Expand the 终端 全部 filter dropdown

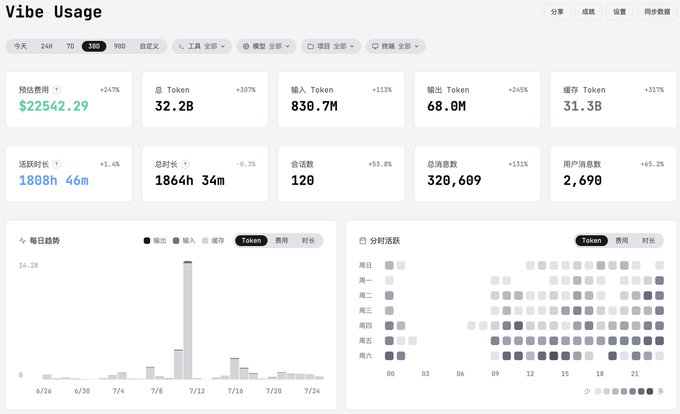pos(396,46)
